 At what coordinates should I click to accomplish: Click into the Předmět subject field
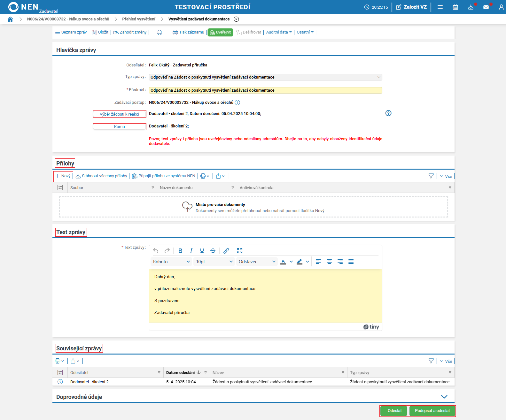click(265, 90)
